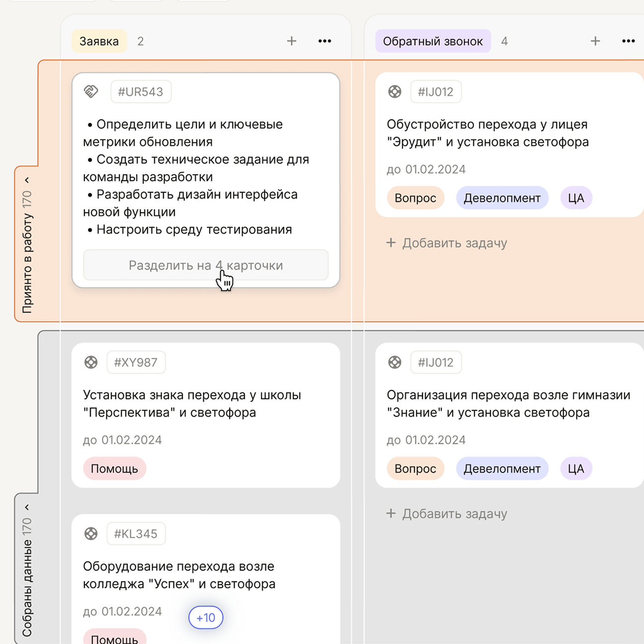
Task: Add a card via plus icon in Обратный звонок column
Action: coord(595,41)
